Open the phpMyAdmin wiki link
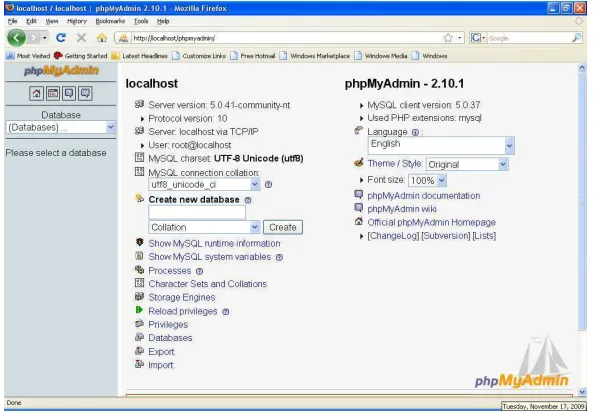Screen dimensions: 596x416 tap(402, 209)
